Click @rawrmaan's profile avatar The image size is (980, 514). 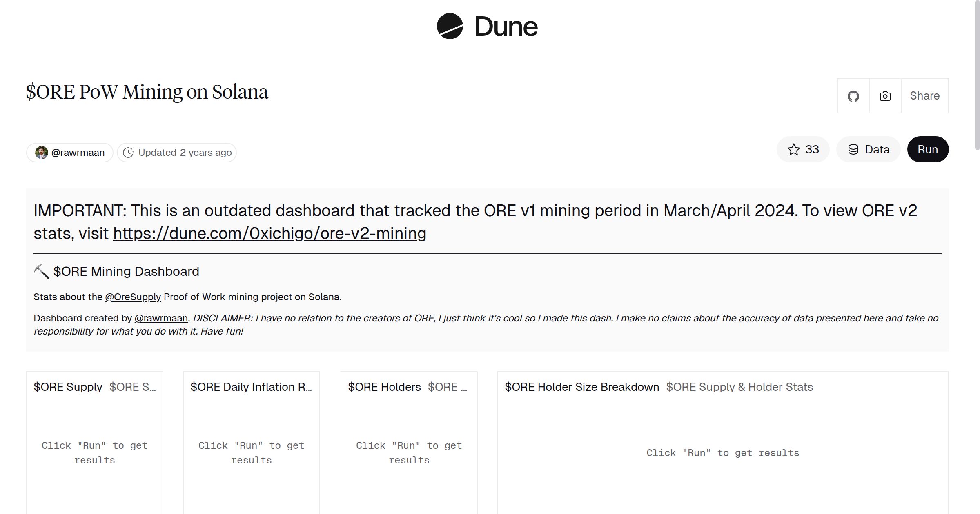point(41,152)
